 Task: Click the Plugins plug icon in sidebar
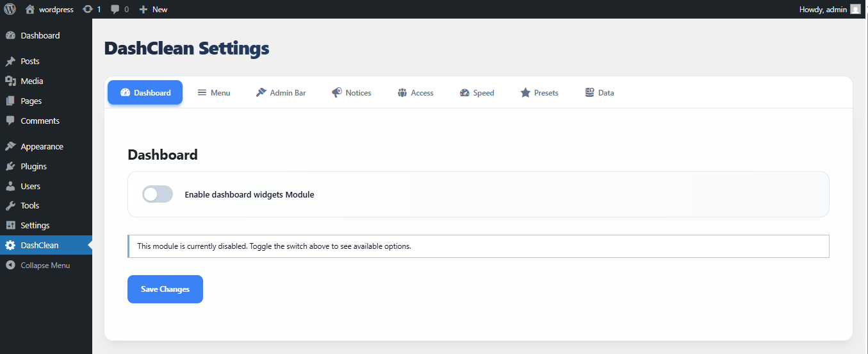pyautogui.click(x=10, y=166)
